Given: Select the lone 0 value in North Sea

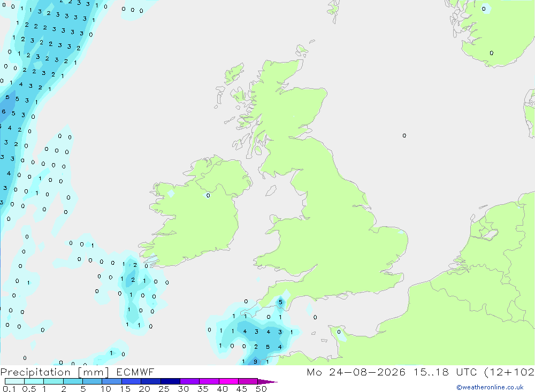Looking at the screenshot, I should tap(404, 136).
